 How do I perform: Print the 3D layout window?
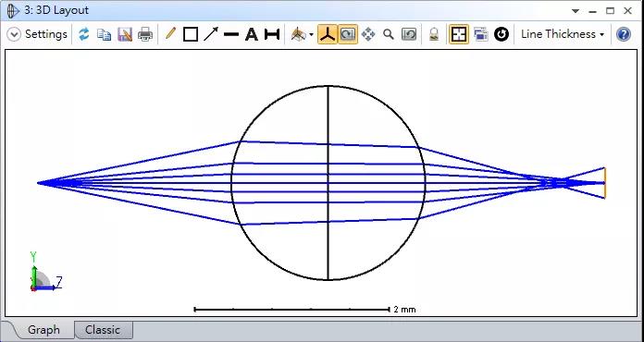[145, 34]
